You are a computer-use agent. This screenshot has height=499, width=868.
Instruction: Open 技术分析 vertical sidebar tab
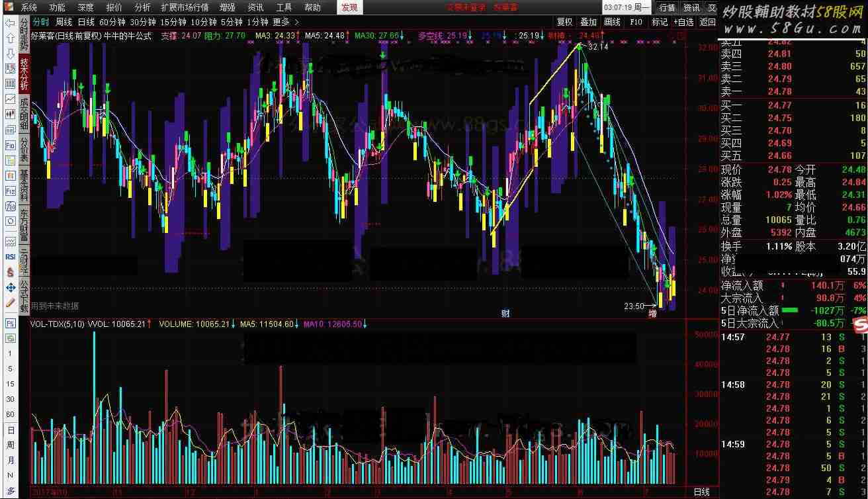(x=24, y=74)
